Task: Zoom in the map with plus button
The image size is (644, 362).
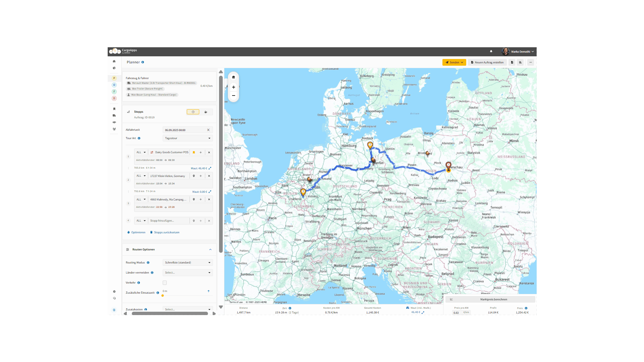Action: pos(233,87)
